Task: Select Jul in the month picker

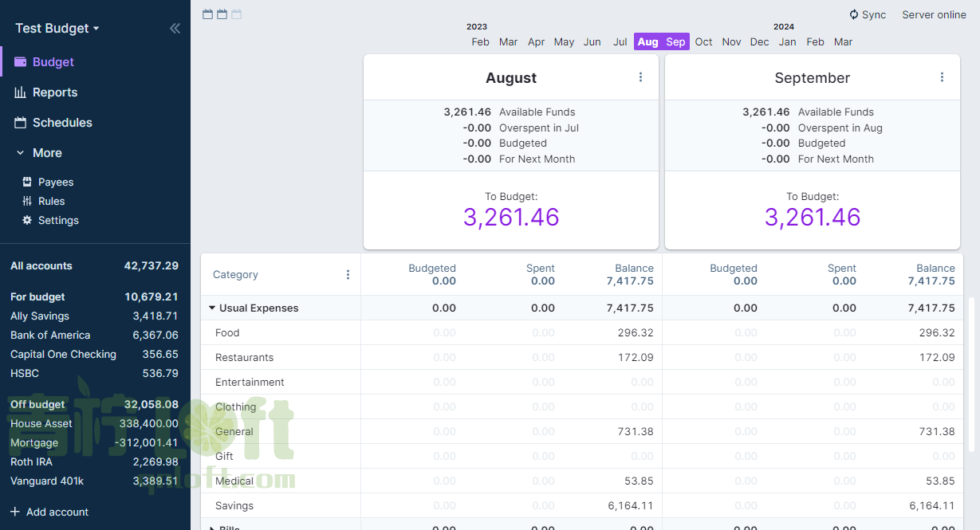Action: pyautogui.click(x=620, y=42)
